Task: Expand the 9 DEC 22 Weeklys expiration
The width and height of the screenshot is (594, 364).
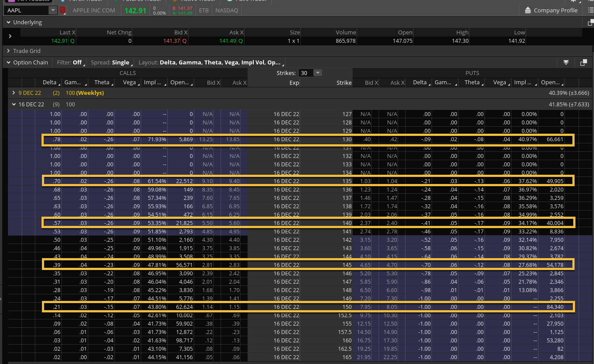Action: 14,93
